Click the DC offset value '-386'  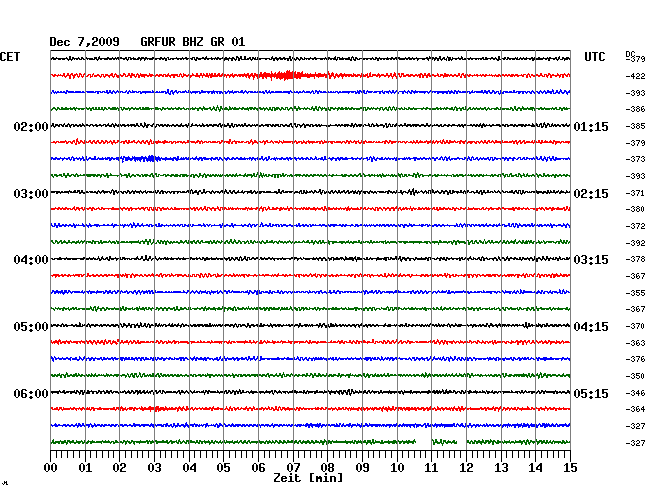point(635,109)
